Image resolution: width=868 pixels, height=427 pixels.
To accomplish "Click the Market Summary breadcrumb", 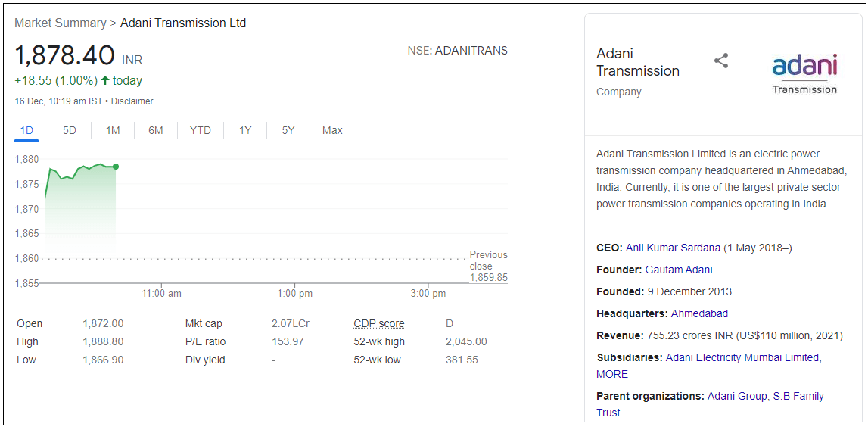I will (61, 23).
